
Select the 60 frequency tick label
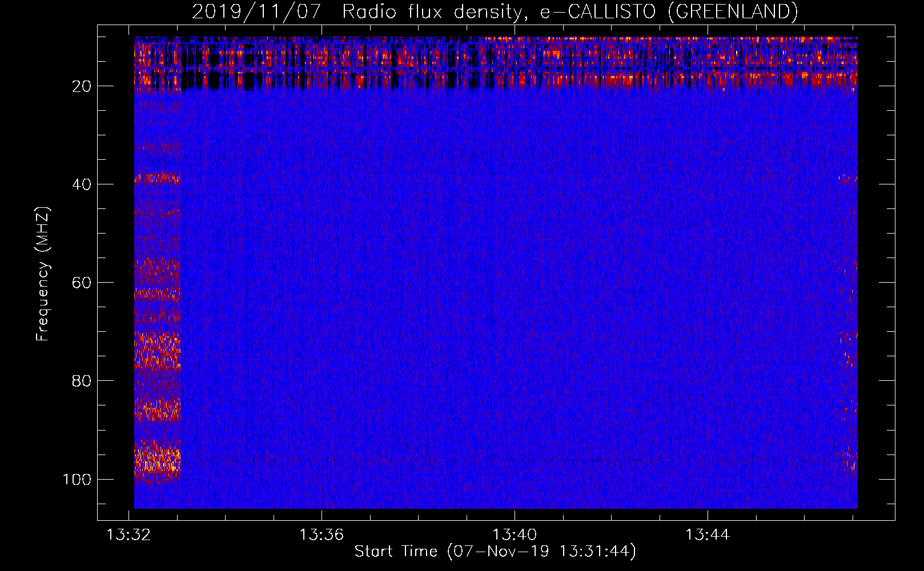pos(82,283)
